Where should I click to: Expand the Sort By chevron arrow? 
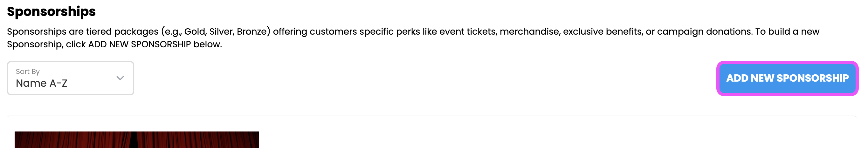(x=120, y=78)
